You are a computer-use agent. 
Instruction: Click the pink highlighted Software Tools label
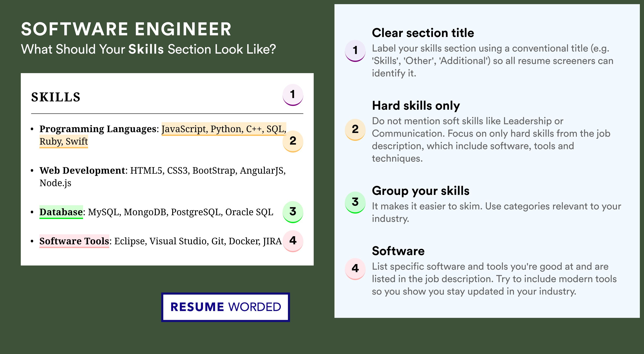[74, 241]
